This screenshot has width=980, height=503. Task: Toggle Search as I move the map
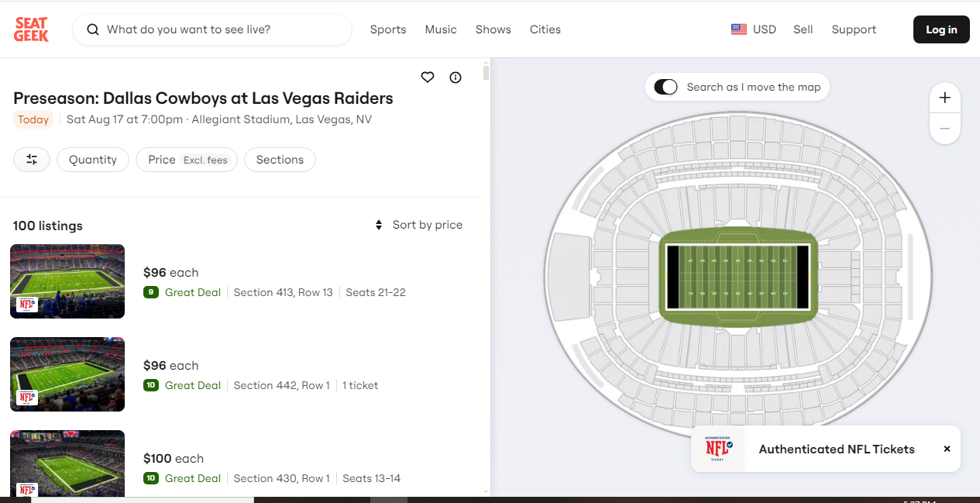tap(665, 87)
